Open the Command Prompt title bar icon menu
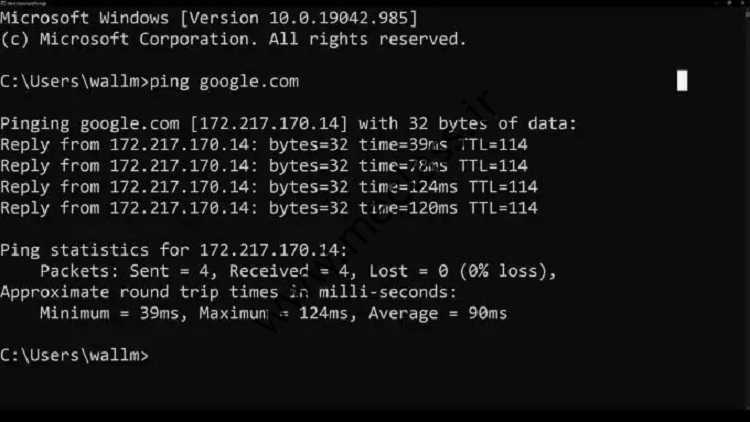This screenshot has height=422, width=750. click(x=2, y=3)
